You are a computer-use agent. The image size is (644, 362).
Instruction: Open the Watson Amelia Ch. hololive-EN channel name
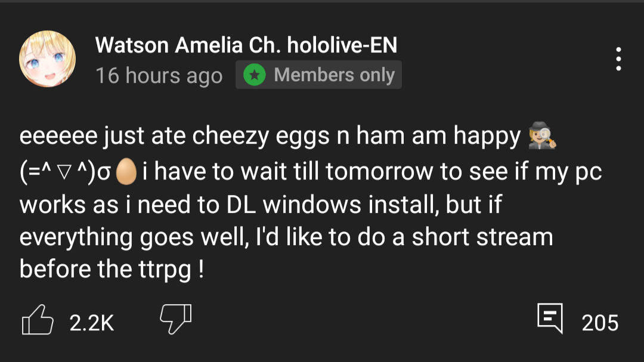click(x=246, y=45)
